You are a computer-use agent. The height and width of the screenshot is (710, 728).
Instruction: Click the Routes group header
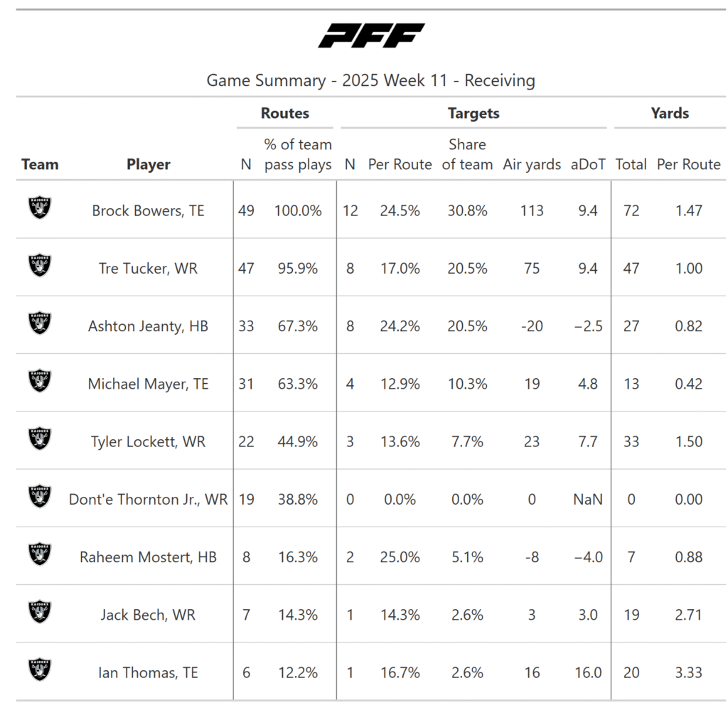[x=285, y=113]
